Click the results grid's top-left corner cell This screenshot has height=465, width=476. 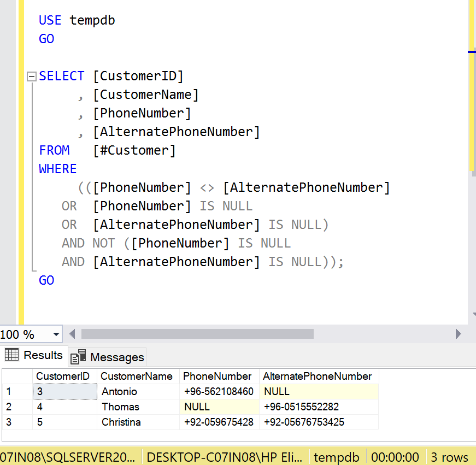point(17,376)
